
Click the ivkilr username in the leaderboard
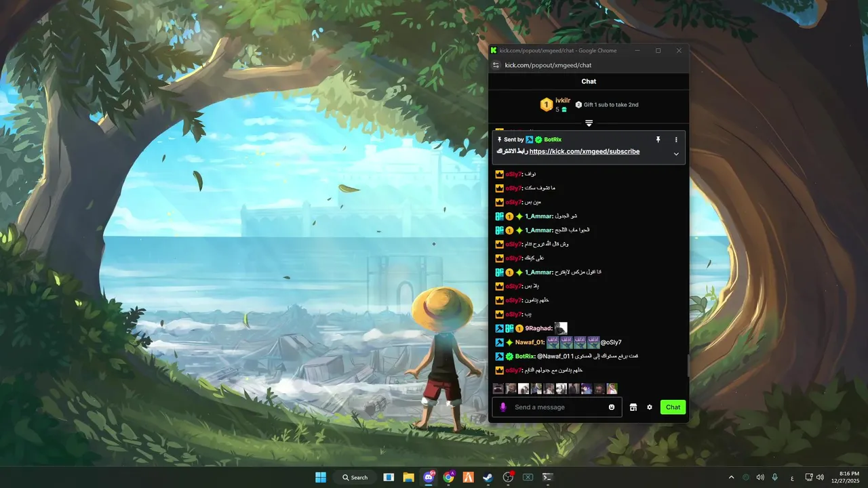tap(563, 100)
